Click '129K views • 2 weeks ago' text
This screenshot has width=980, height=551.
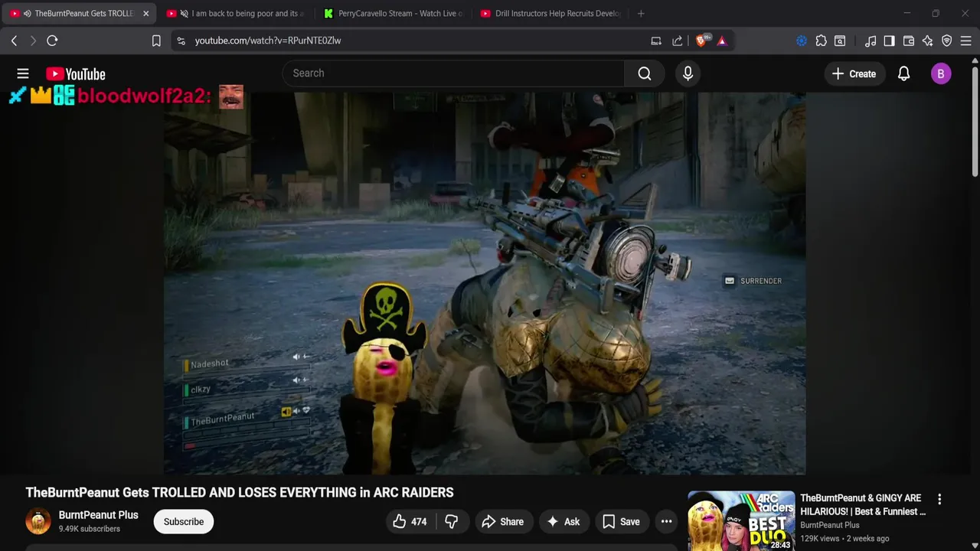(844, 539)
